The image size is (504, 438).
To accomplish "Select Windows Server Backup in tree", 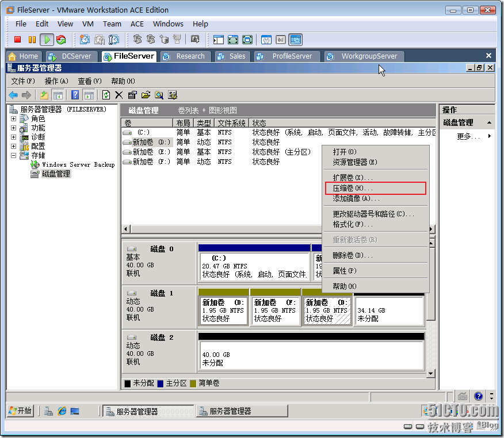I will coord(78,164).
